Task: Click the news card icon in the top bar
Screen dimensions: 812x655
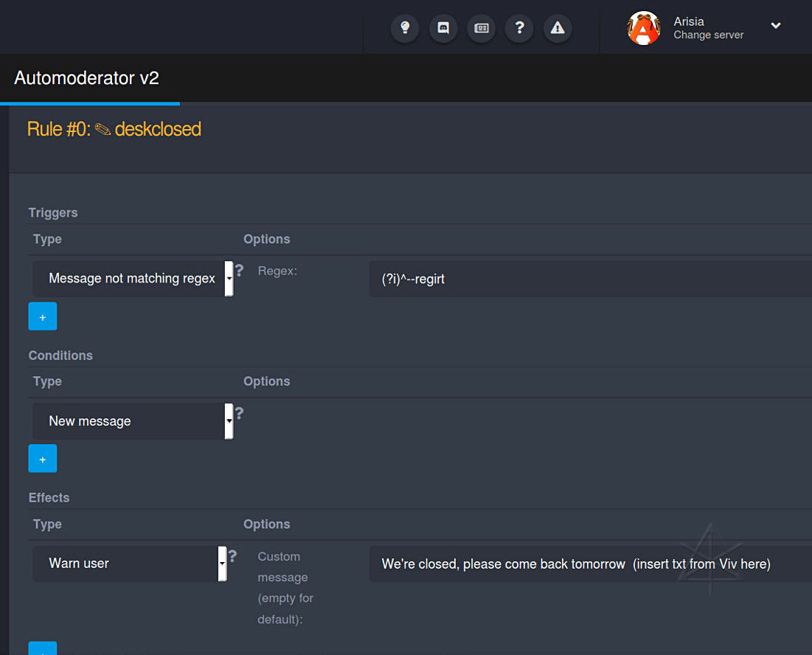Action: (x=482, y=28)
